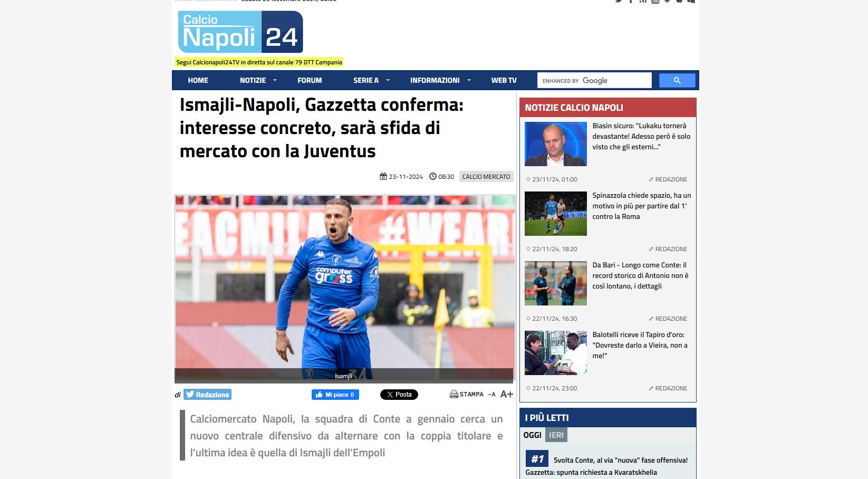Open Spinazzola chiede spazio news link
The width and height of the screenshot is (868, 479).
point(641,206)
